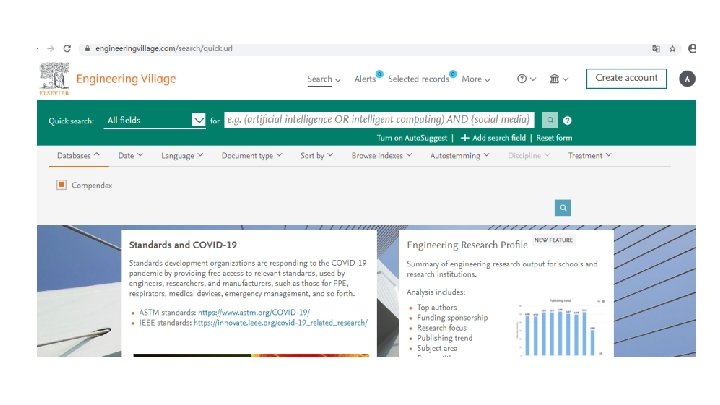Open the Search menu in header
The image size is (720, 405).
pyautogui.click(x=324, y=79)
